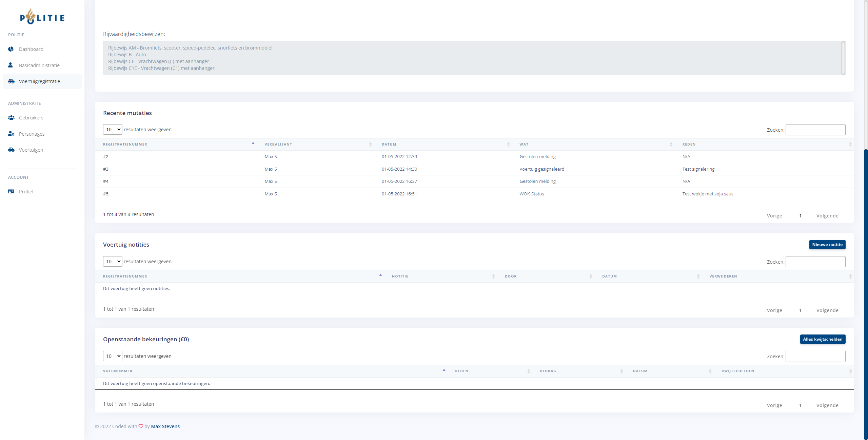Viewport: 868px width, 440px height.
Task: Click the Basisadministratie person icon
Action: click(11, 65)
